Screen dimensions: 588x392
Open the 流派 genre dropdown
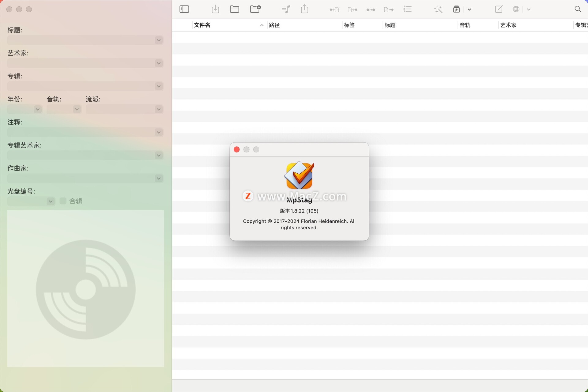pos(159,109)
